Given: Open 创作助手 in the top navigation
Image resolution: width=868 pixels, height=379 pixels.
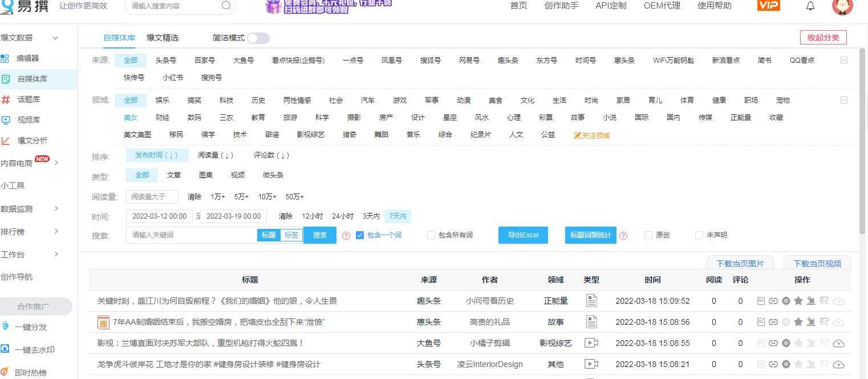Looking at the screenshot, I should tap(561, 6).
